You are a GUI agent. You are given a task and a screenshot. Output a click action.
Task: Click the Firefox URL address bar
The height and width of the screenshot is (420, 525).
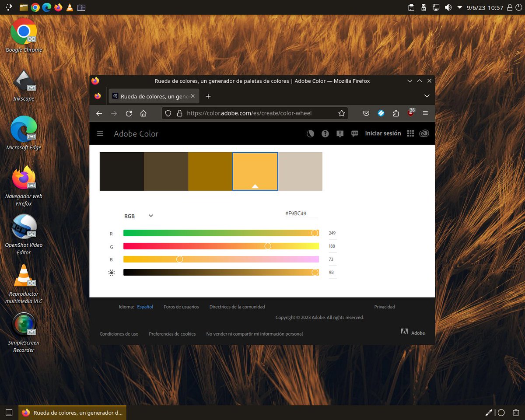pos(255,113)
